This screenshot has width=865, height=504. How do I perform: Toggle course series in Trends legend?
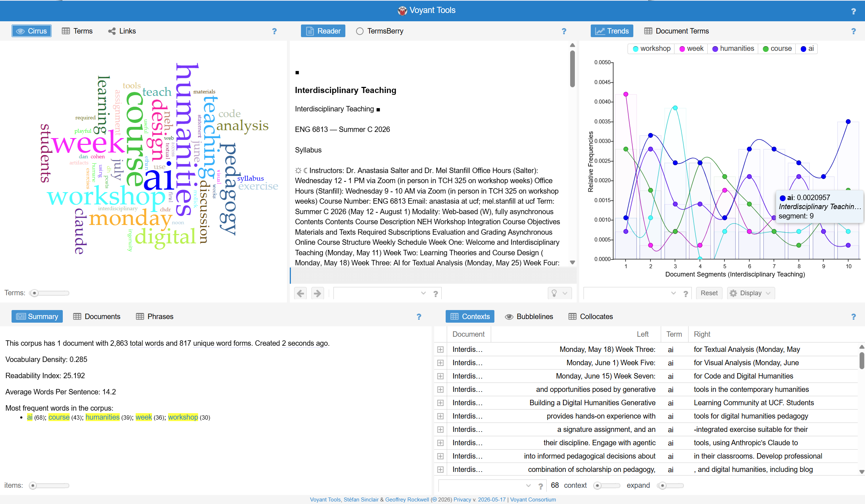[x=777, y=49]
